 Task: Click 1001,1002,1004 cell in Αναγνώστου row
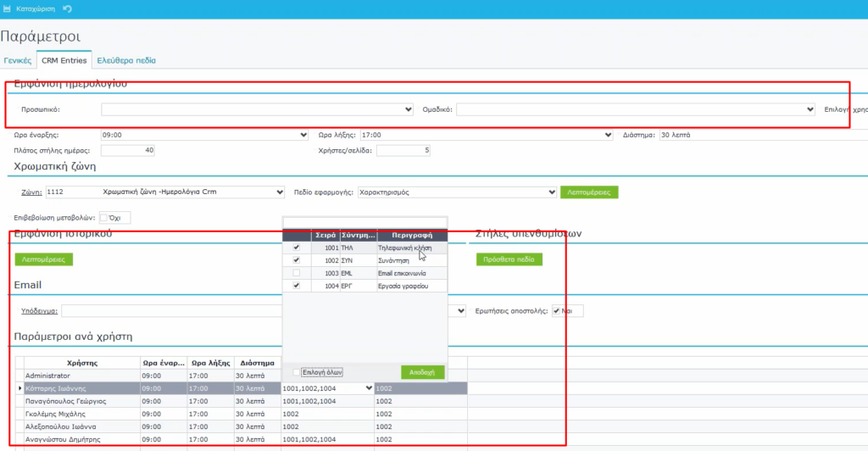tap(328, 439)
